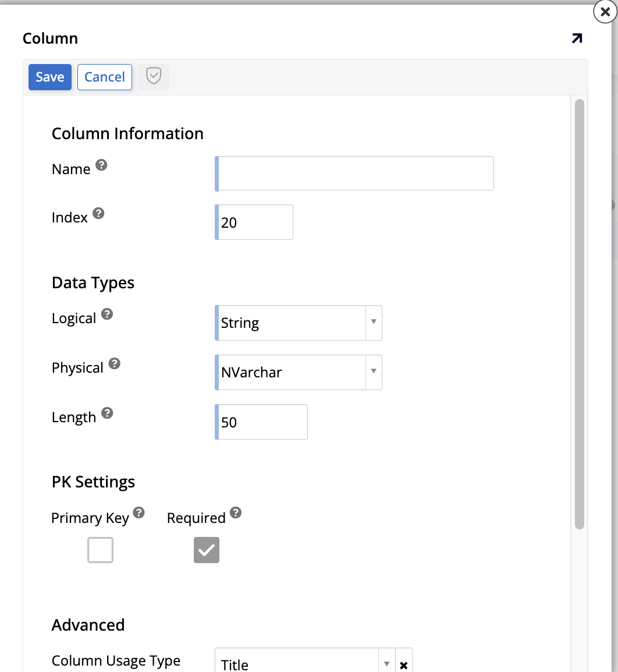Click the Physical data type help icon
Image resolution: width=618 pixels, height=672 pixels.
(x=115, y=364)
